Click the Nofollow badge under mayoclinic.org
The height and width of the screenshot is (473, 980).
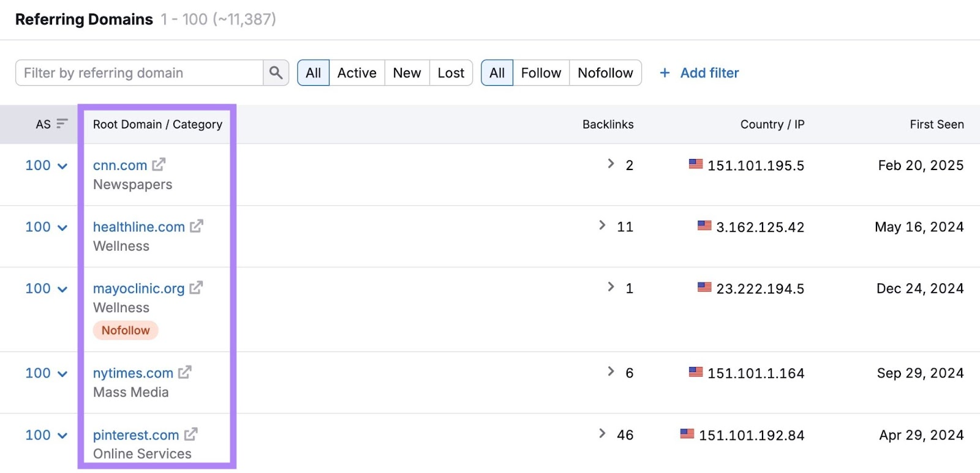tap(126, 330)
